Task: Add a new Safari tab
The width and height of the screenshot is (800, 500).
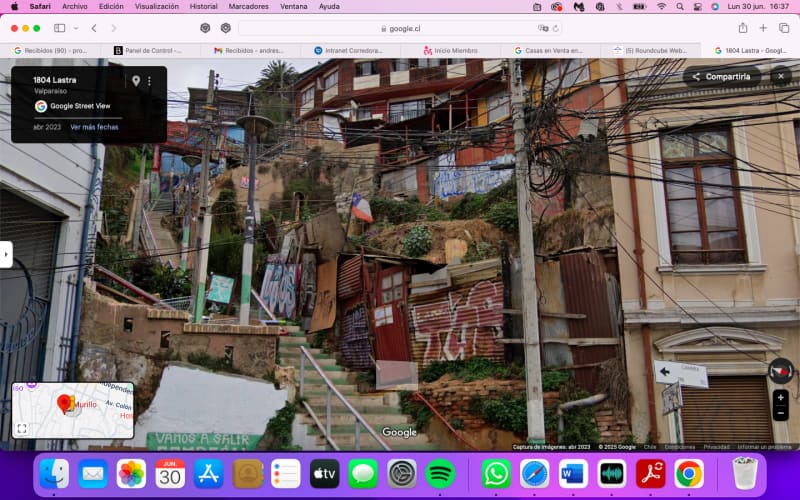Action: pos(763,28)
